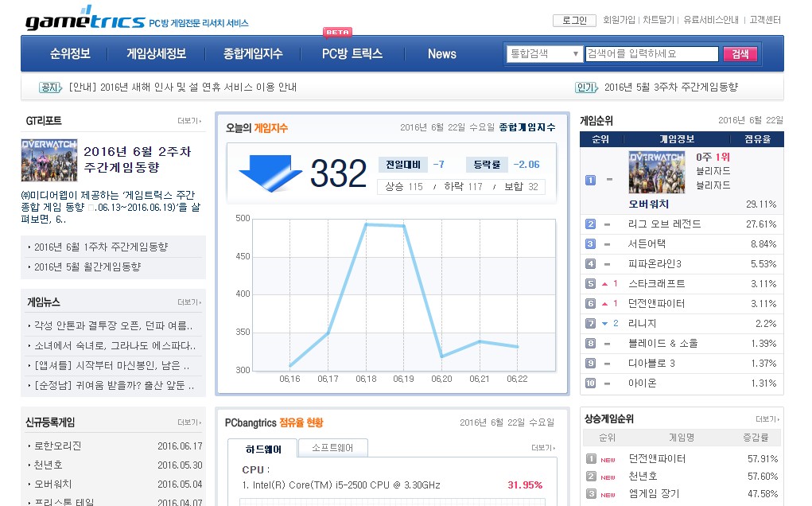
Task: Click rising rank 2 badge for 천년호
Action: click(592, 477)
